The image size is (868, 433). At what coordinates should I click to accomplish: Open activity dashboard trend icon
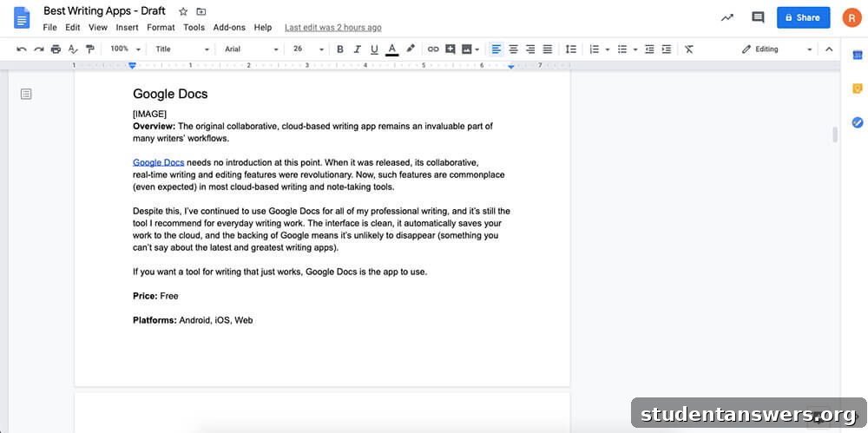pos(727,17)
